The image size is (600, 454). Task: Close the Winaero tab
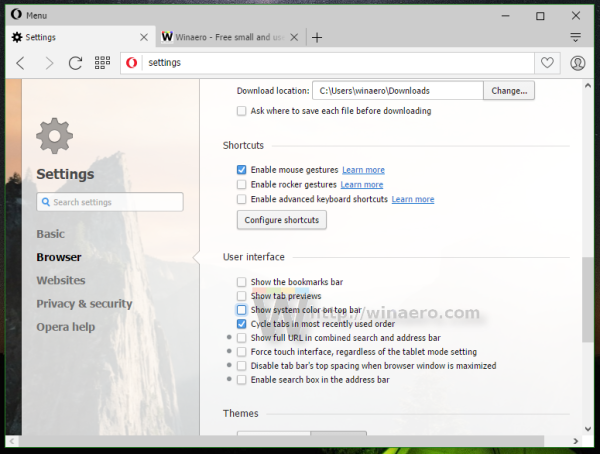pyautogui.click(x=294, y=37)
